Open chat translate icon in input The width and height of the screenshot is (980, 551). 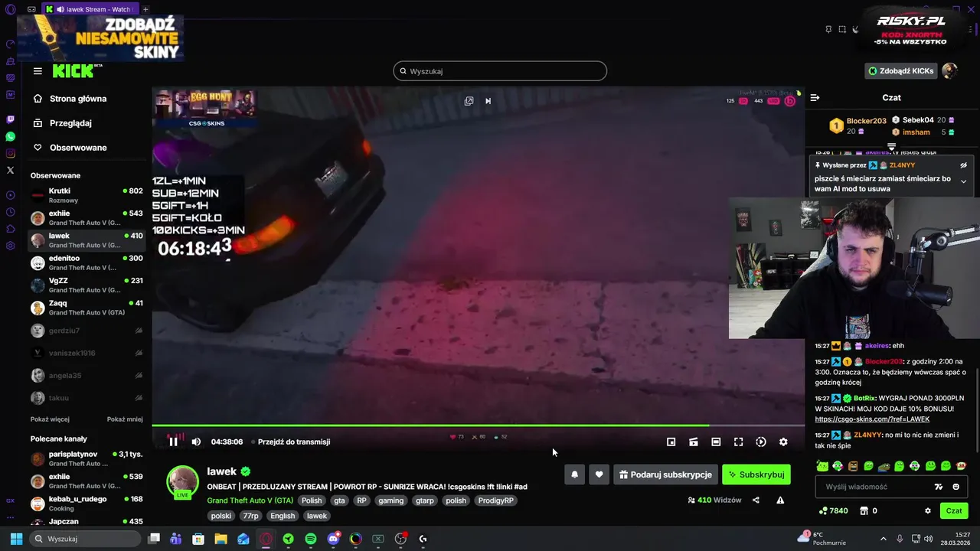939,487
